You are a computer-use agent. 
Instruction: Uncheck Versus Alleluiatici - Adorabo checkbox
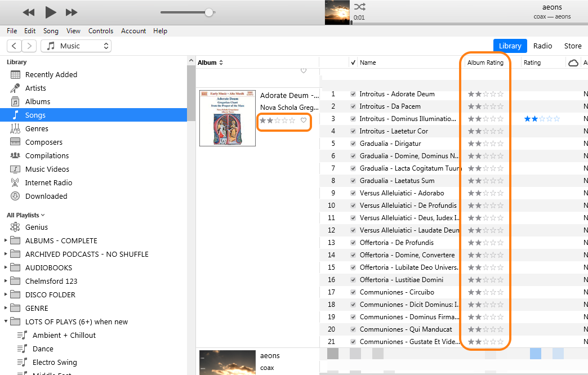tap(353, 193)
